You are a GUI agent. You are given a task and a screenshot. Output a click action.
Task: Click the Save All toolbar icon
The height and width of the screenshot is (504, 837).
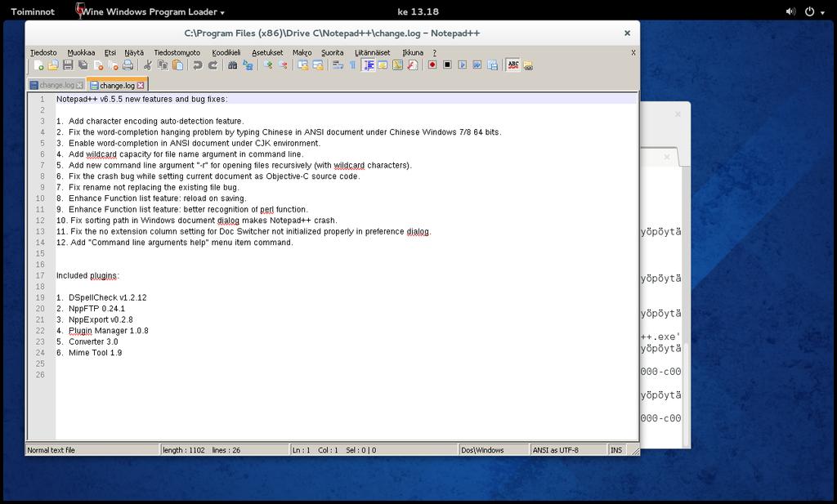(83, 65)
